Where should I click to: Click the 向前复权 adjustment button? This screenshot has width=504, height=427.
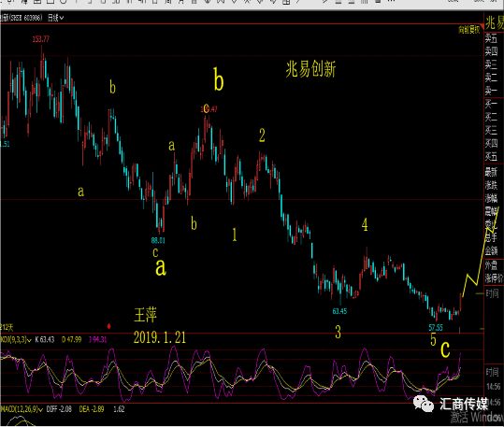pos(469,30)
